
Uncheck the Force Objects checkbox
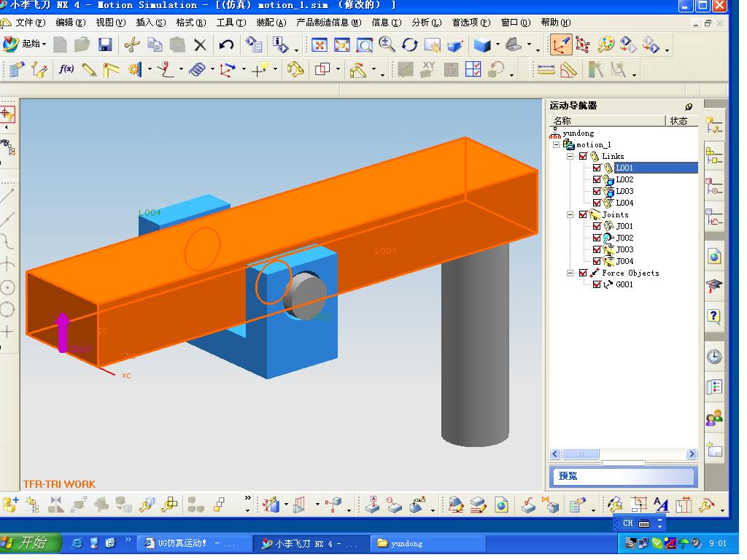pos(583,273)
